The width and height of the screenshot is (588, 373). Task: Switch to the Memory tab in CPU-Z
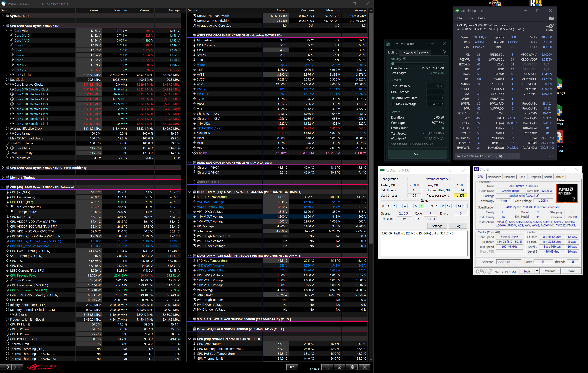tap(509, 177)
